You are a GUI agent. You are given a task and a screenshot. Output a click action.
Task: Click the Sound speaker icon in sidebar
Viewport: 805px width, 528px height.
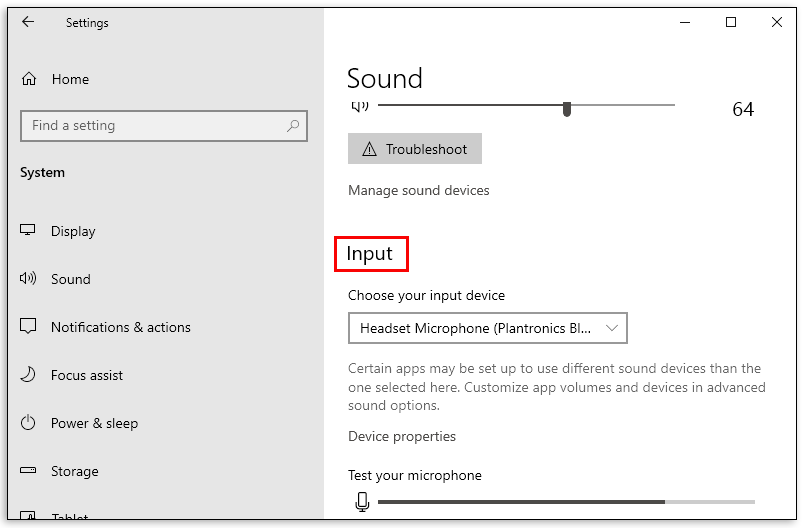click(29, 279)
